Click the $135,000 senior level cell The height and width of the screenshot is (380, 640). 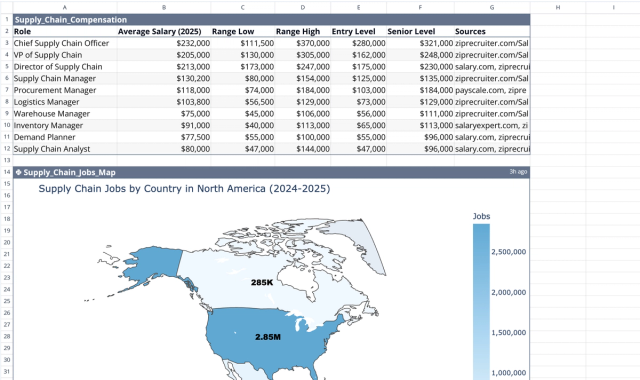click(x=420, y=78)
